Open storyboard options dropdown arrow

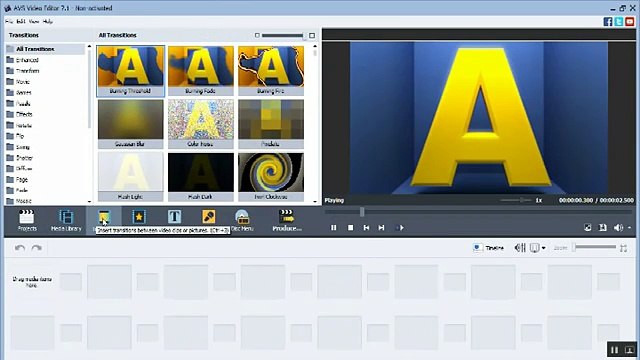(543, 248)
